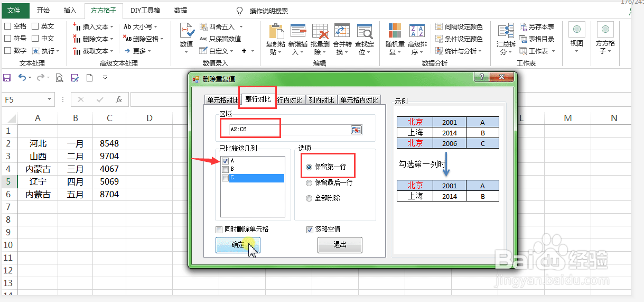Switch to the 列内对比 dialog tab

pyautogui.click(x=321, y=100)
